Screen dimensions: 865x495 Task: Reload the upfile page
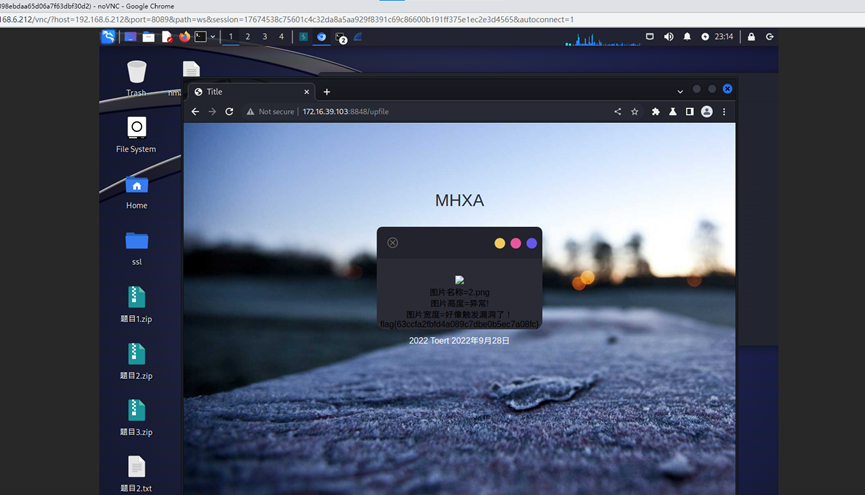click(x=229, y=111)
